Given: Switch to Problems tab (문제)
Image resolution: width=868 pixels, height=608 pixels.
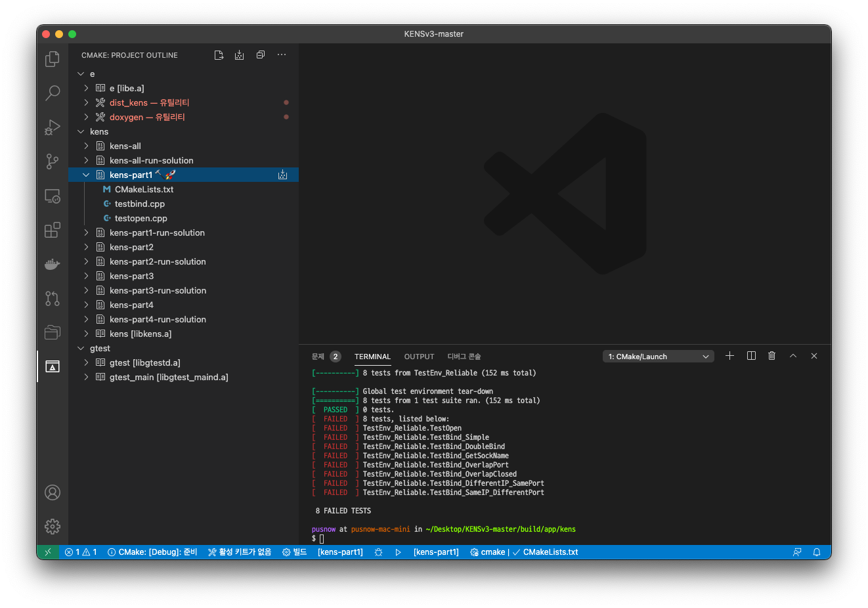Looking at the screenshot, I should pos(326,357).
